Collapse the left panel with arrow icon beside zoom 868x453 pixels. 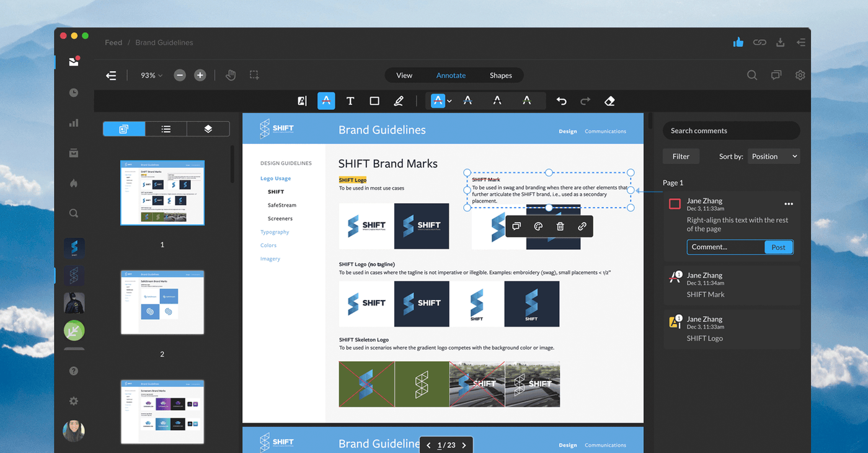111,75
